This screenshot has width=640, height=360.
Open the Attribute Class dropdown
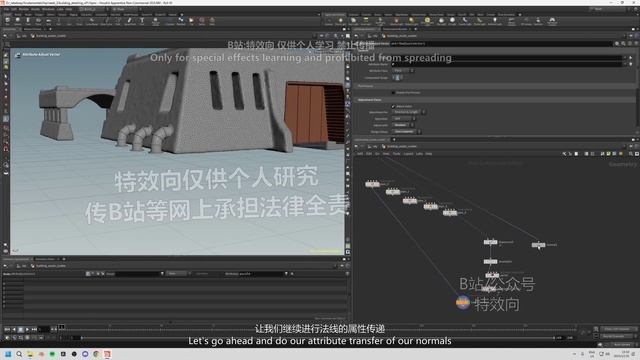pos(403,71)
